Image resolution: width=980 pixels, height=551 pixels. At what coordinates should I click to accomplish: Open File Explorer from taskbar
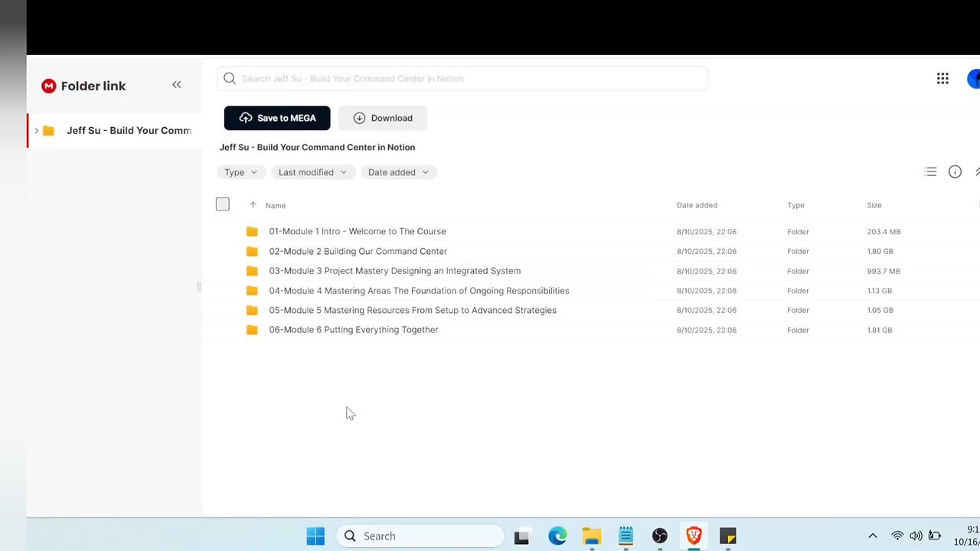[x=591, y=536]
